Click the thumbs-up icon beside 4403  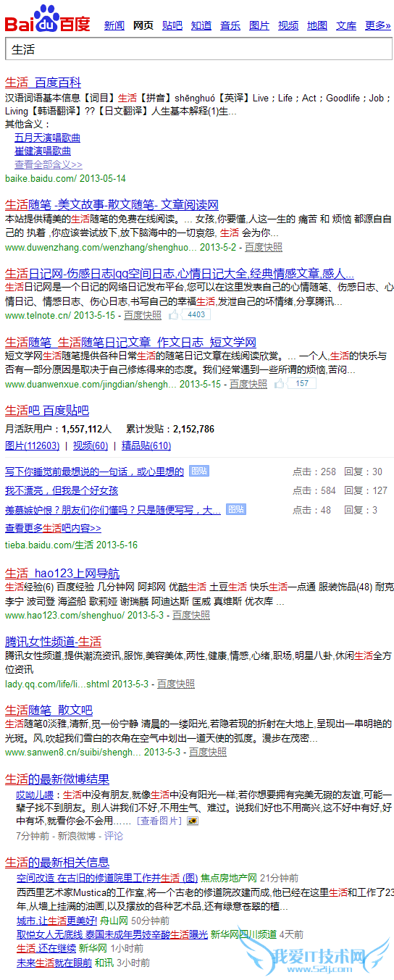pos(174,315)
